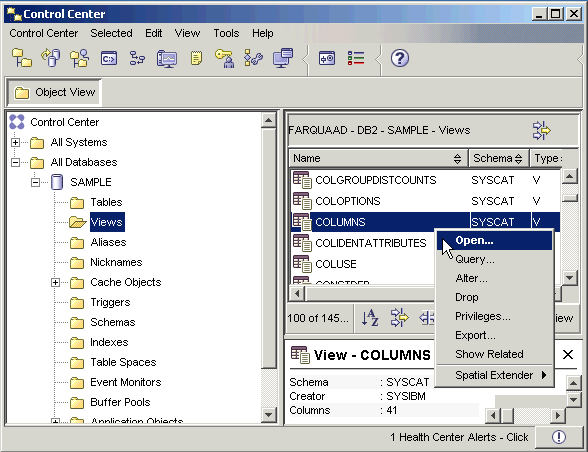Viewport: 588px width, 452px height.
Task: Open the Tools menu
Action: coord(226,33)
